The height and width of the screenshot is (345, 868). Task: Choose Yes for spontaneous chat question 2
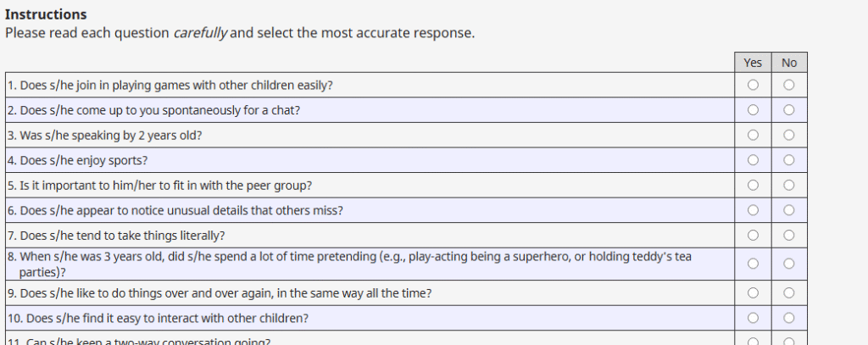[x=752, y=109]
